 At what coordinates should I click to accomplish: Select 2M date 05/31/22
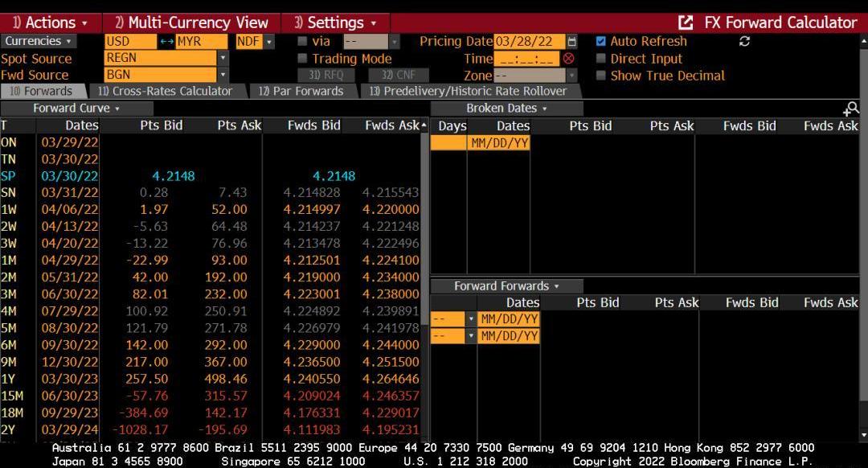70,277
